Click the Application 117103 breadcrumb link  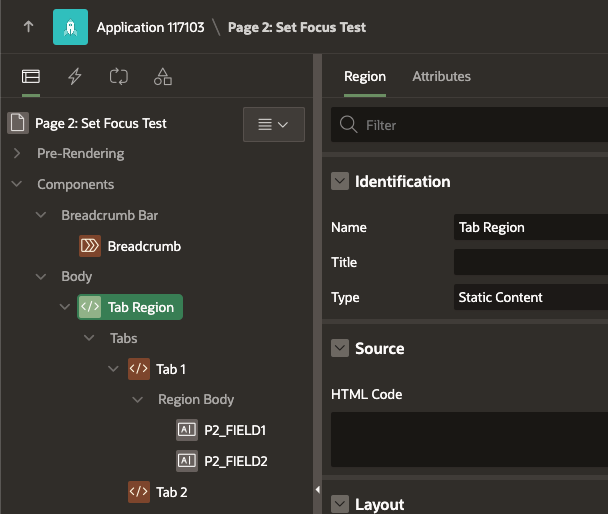(x=147, y=27)
